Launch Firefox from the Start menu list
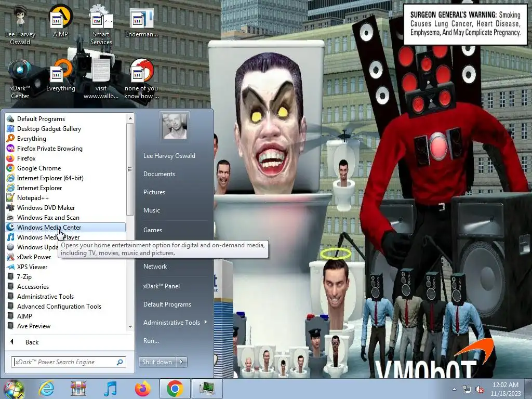The width and height of the screenshot is (532, 399). tap(65, 158)
